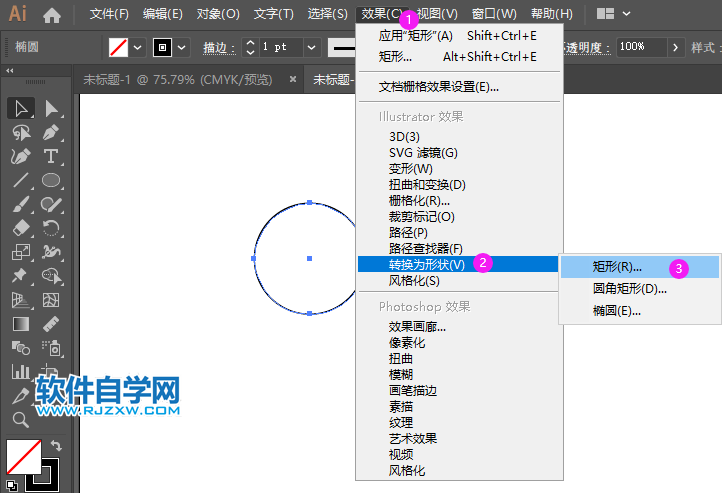Select the Lasso tool
This screenshot has height=493, width=722.
[20, 133]
